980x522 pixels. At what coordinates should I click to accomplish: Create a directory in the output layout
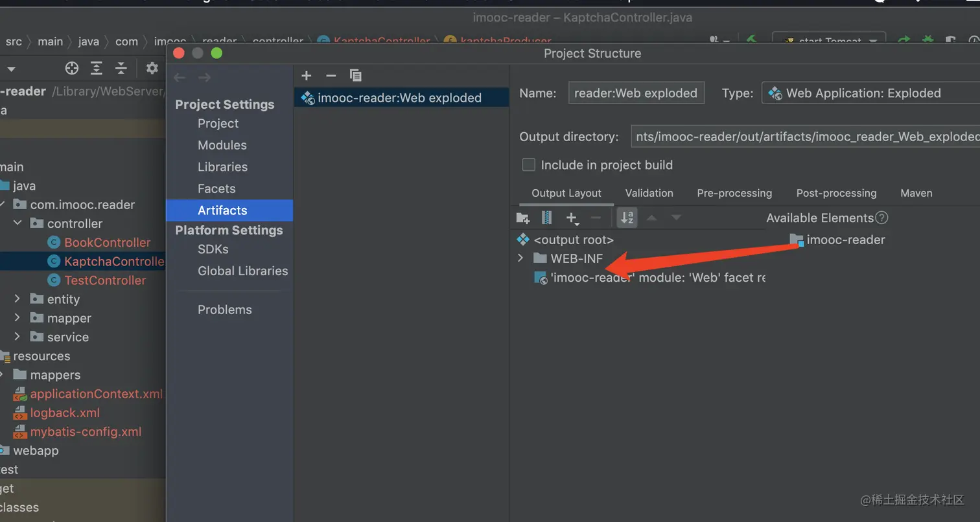point(522,218)
